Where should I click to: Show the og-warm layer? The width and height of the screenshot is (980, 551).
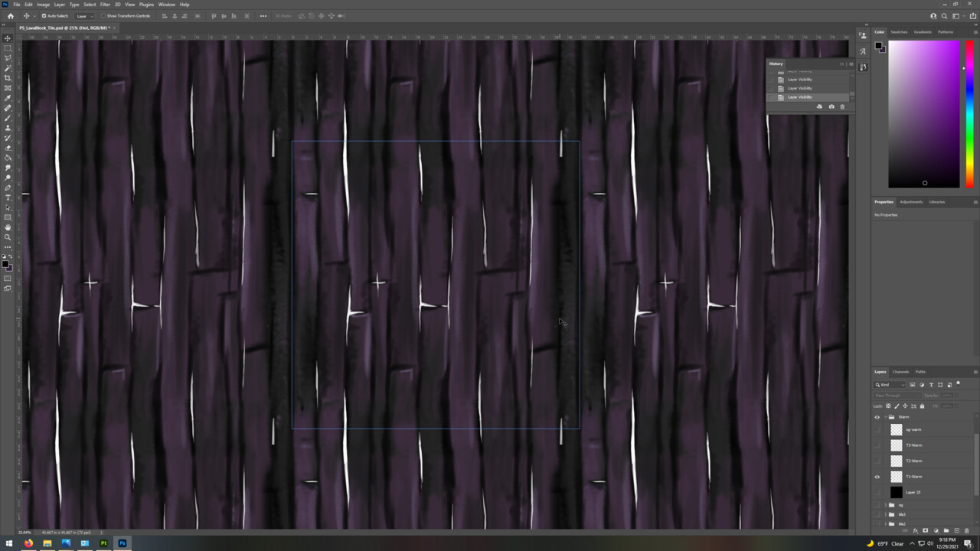coord(877,429)
